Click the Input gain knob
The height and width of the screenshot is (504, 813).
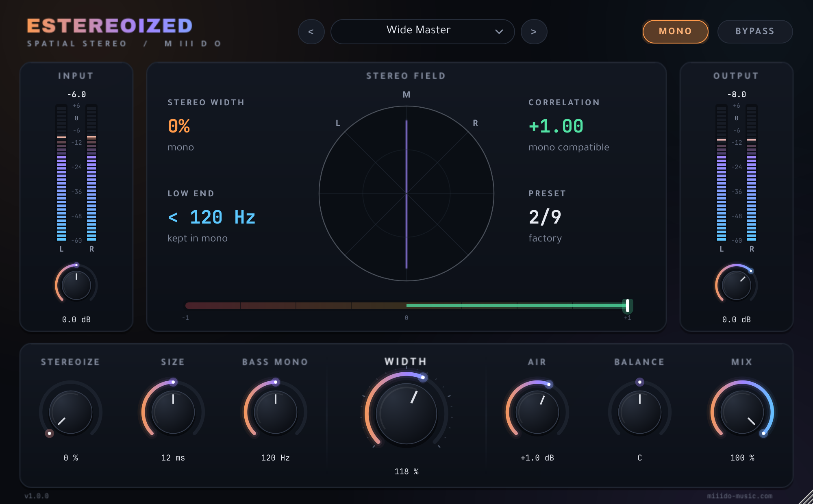76,285
